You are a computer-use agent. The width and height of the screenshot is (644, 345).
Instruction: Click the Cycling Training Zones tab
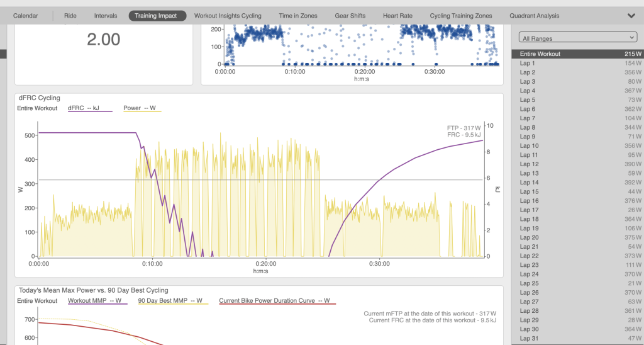[x=461, y=16]
